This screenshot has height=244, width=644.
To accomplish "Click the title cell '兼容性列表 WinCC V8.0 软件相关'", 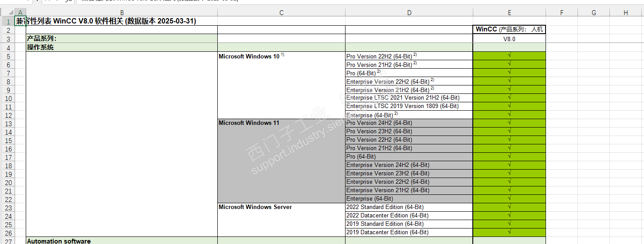I will coord(106,21).
